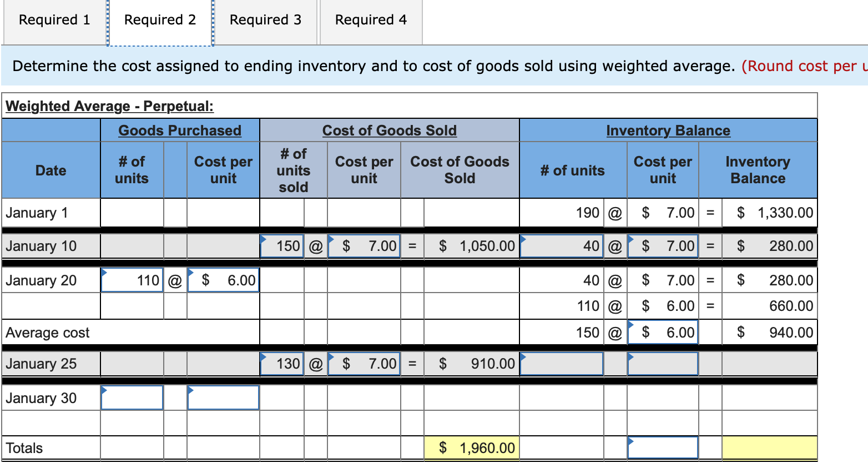Select the Average cost per unit cell showing 6.00
The image size is (868, 473).
tap(663, 332)
